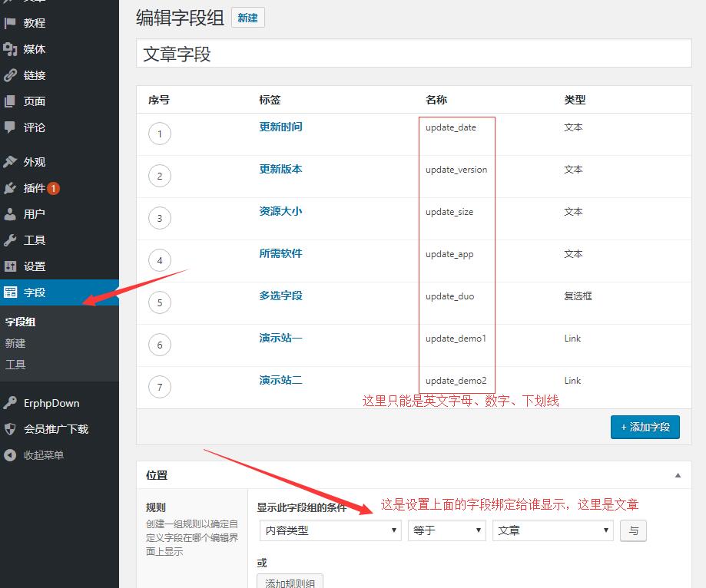Image resolution: width=706 pixels, height=588 pixels.
Task: Open the 更新时间 field label link
Action: coord(280,127)
